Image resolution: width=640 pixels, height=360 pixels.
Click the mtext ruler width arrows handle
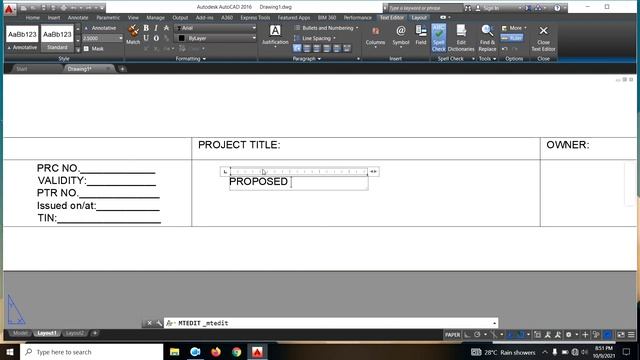tap(373, 172)
